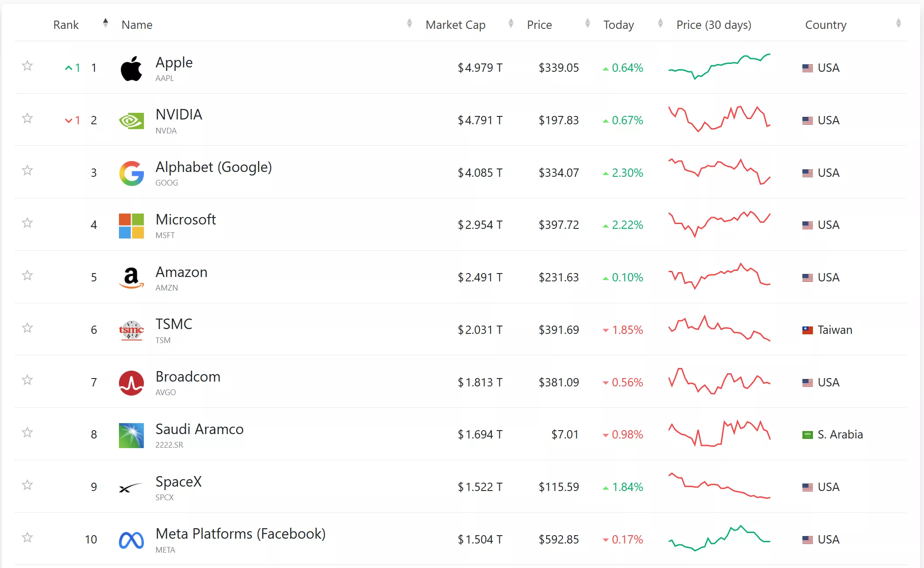The height and width of the screenshot is (568, 924).
Task: Sort by Market Cap arrows
Action: tap(511, 23)
